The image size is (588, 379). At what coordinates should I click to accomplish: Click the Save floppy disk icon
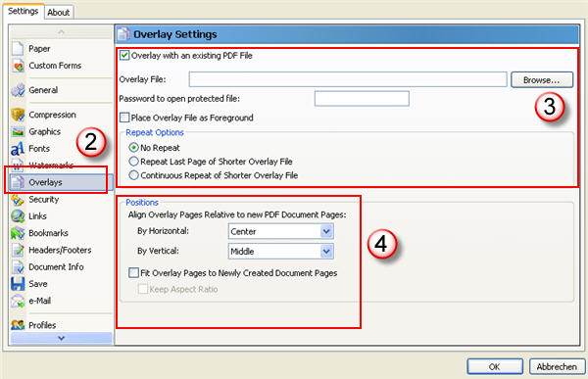tap(18, 284)
